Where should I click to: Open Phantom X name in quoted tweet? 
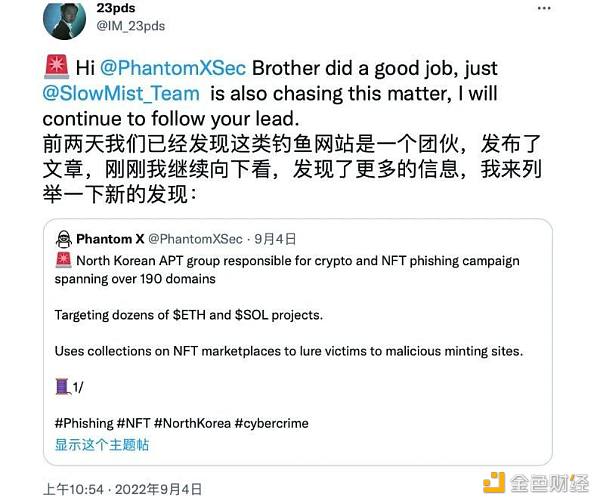[110, 239]
